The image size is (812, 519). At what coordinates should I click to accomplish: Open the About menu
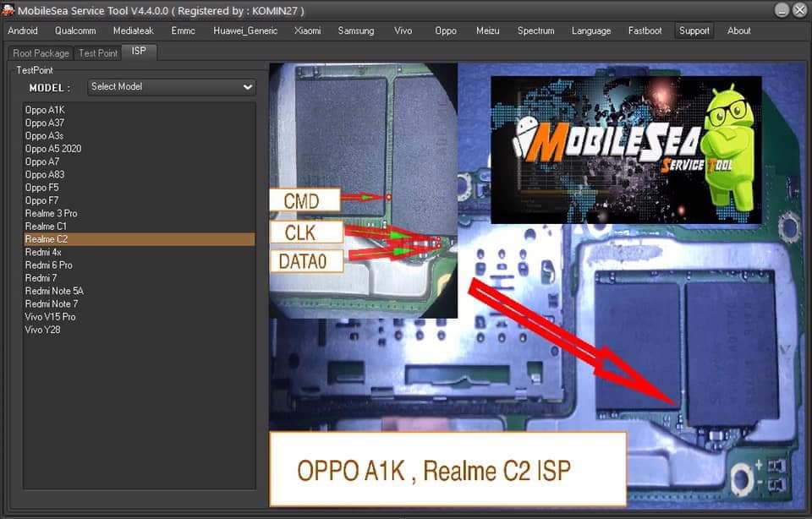point(739,30)
